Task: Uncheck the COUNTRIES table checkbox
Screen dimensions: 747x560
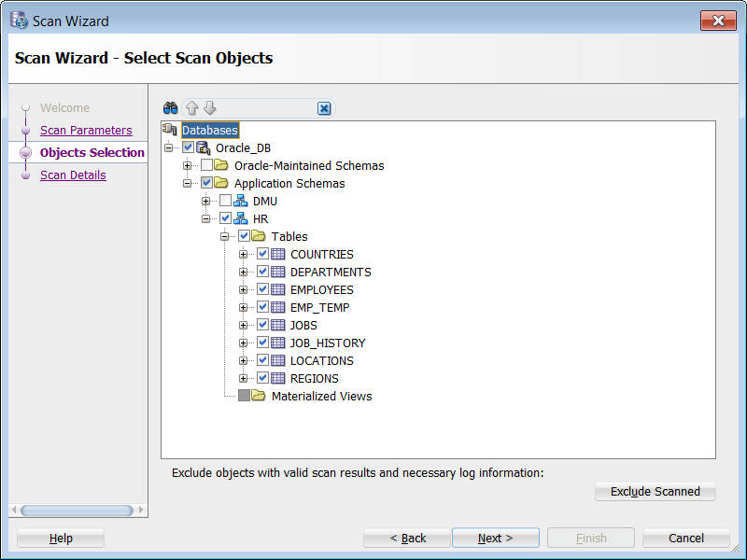Action: tap(262, 253)
